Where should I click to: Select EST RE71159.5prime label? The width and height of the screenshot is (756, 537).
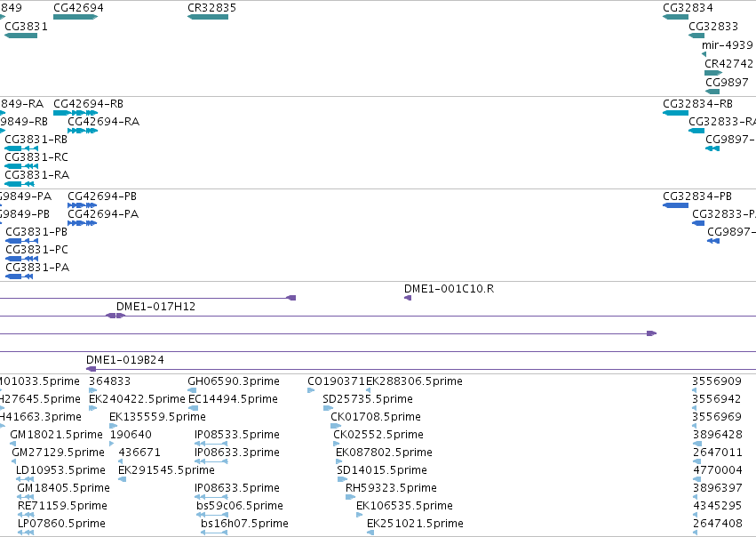click(x=62, y=506)
